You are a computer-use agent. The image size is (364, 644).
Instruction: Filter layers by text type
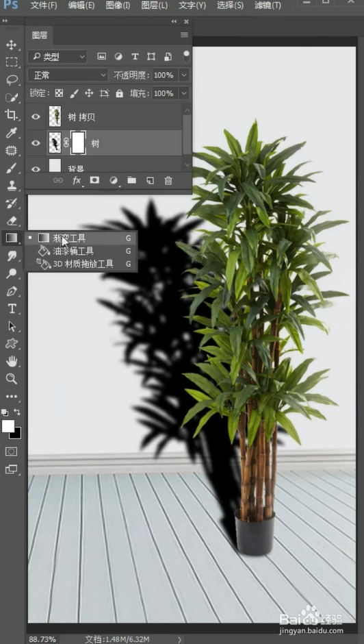pos(135,57)
